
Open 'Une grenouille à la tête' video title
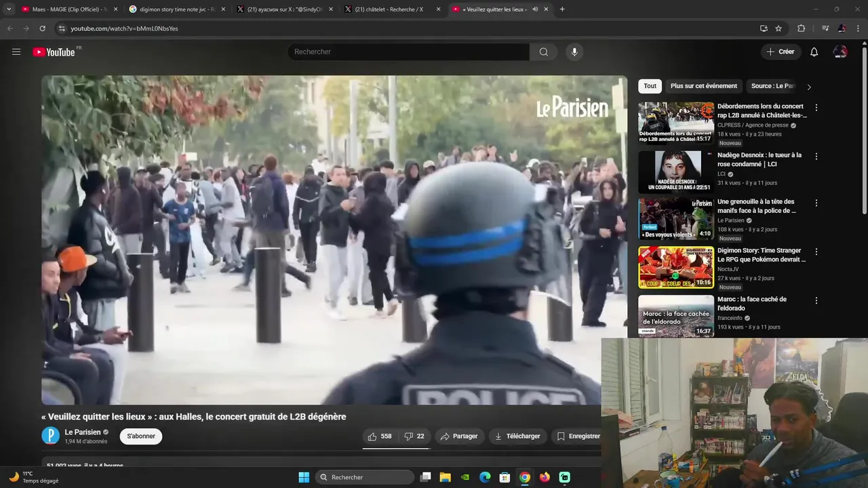tap(757, 206)
